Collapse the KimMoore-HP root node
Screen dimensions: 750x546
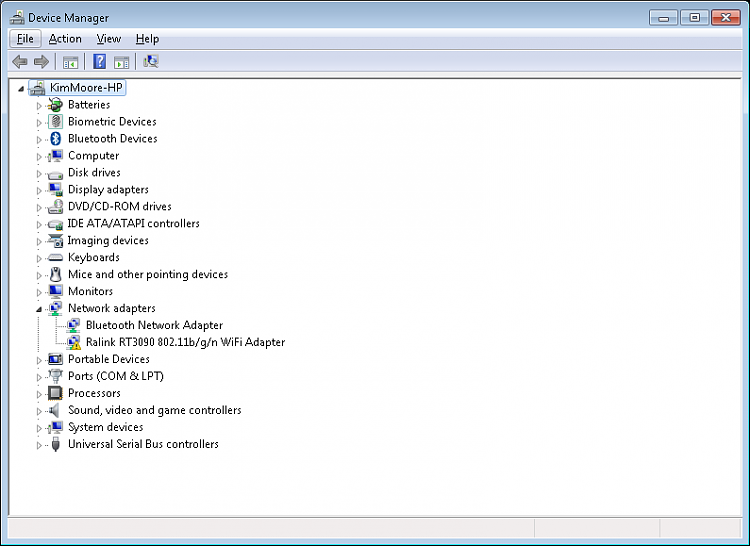point(21,88)
